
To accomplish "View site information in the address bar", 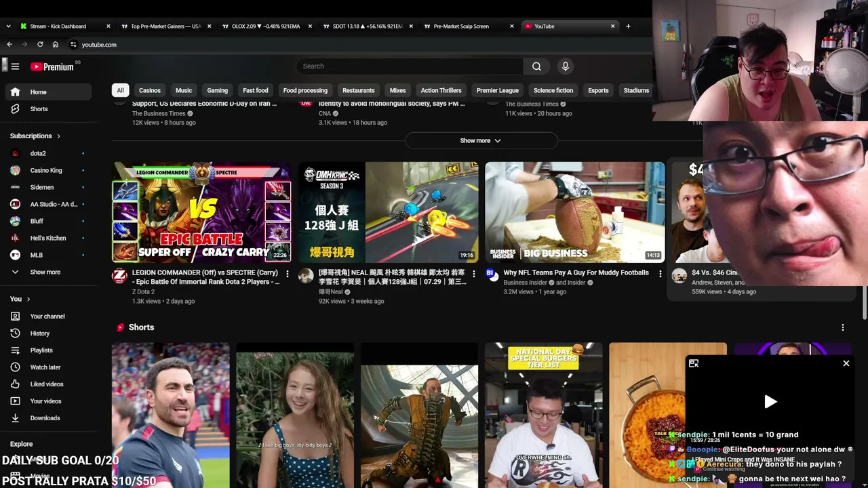I will pos(73,45).
